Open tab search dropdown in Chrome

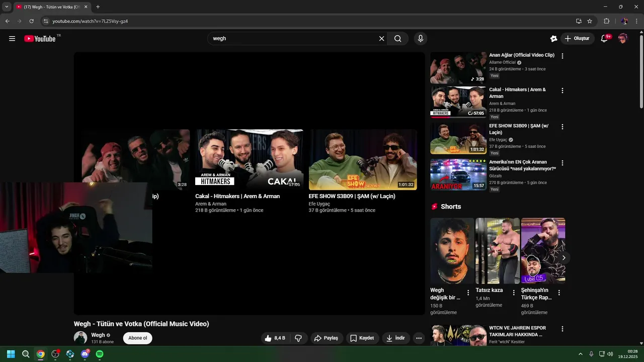point(7,7)
